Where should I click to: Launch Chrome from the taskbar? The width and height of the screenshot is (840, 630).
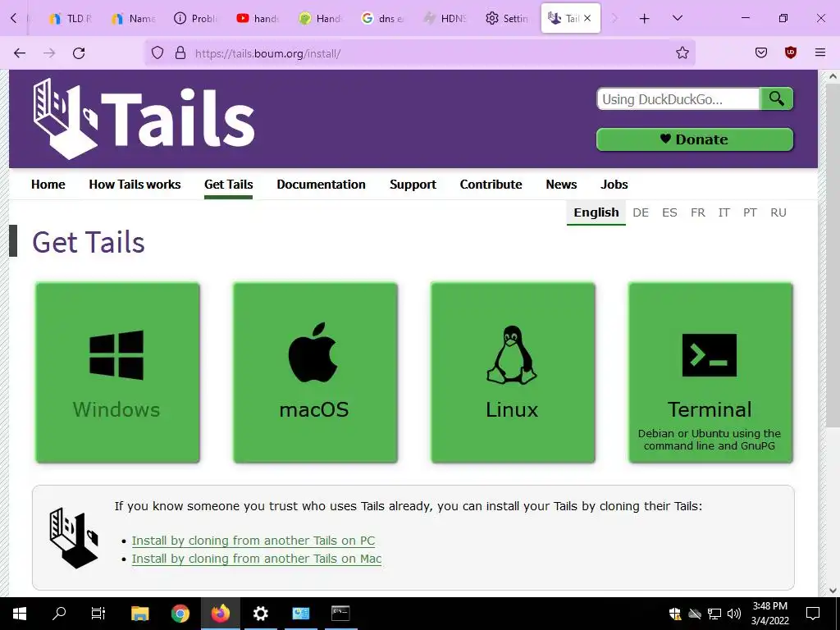(180, 614)
